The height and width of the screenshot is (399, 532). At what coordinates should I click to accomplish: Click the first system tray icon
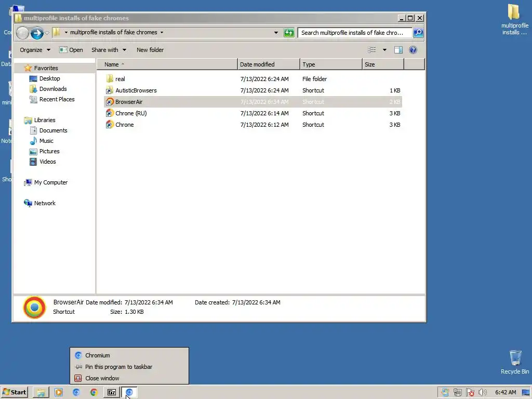click(x=445, y=393)
